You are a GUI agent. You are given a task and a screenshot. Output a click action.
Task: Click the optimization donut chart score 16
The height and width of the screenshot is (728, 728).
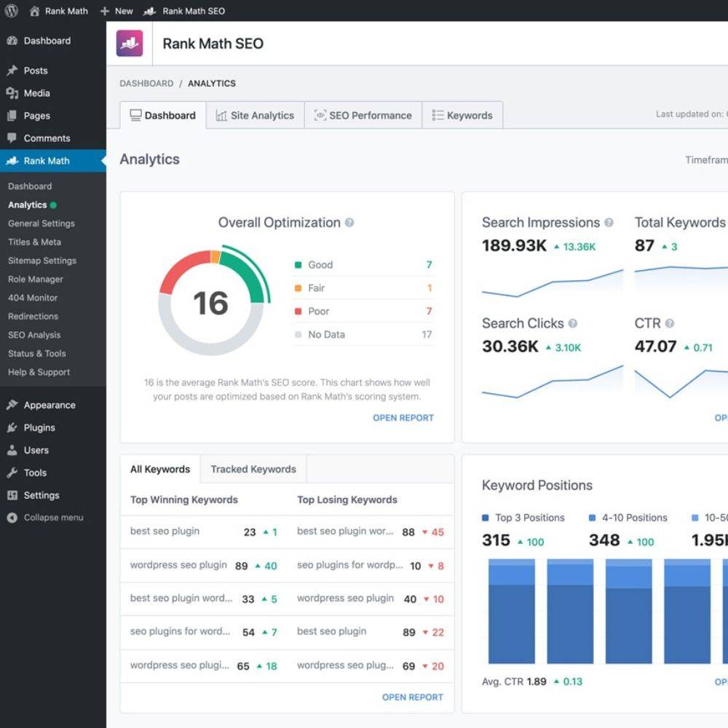[211, 303]
